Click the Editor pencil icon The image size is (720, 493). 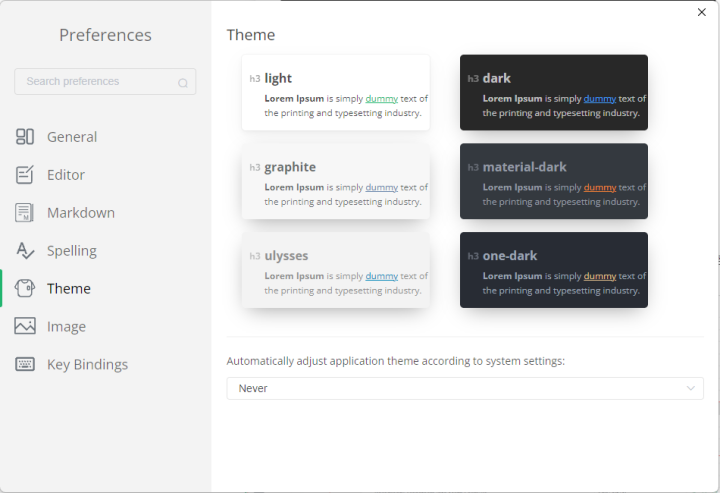click(25, 174)
